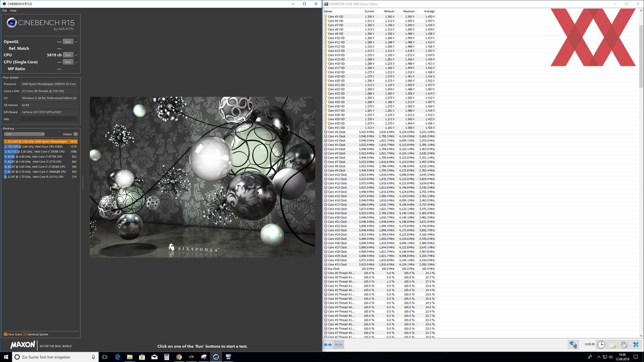This screenshot has width=644, height=362.
Task: Select the Intel Core i7-3930K ranking row
Action: click(x=40, y=151)
